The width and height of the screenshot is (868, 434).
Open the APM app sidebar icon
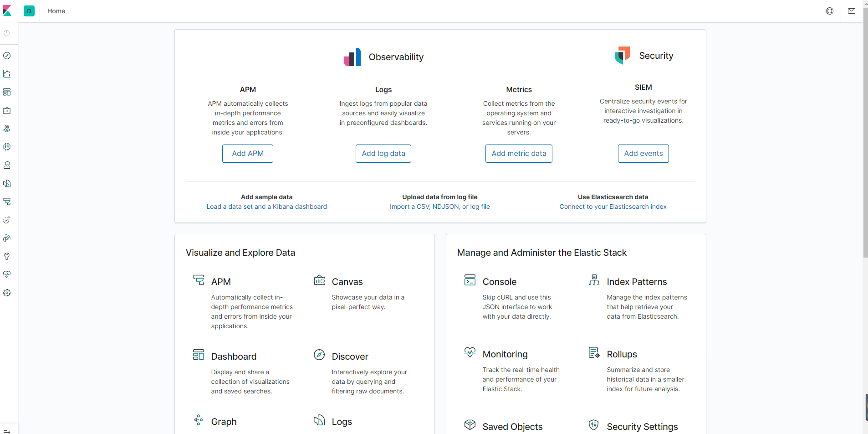[7, 201]
